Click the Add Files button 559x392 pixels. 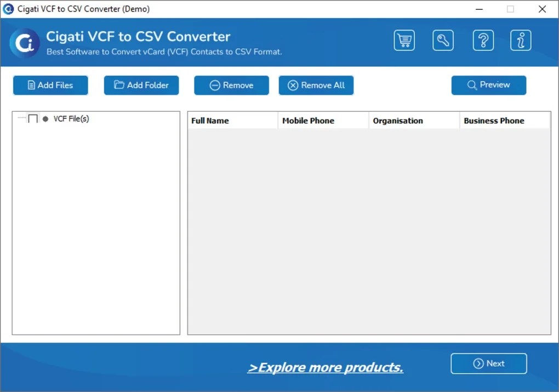(50, 85)
